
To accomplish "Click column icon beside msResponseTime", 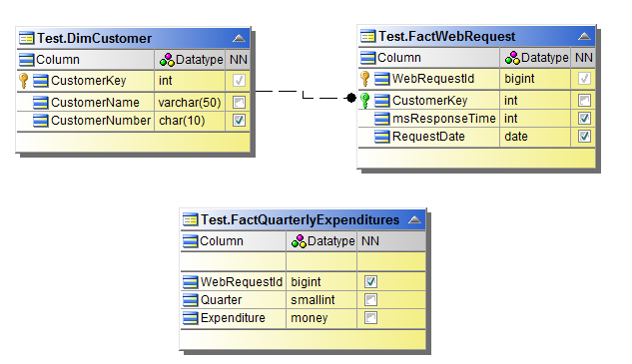I will point(381,119).
